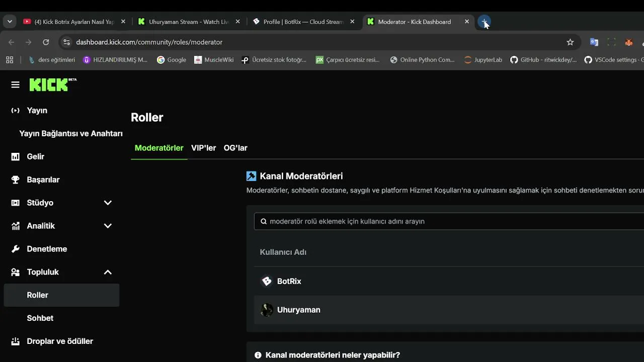Open the MetaMask fox extension icon
The width and height of the screenshot is (644, 362).
(629, 42)
